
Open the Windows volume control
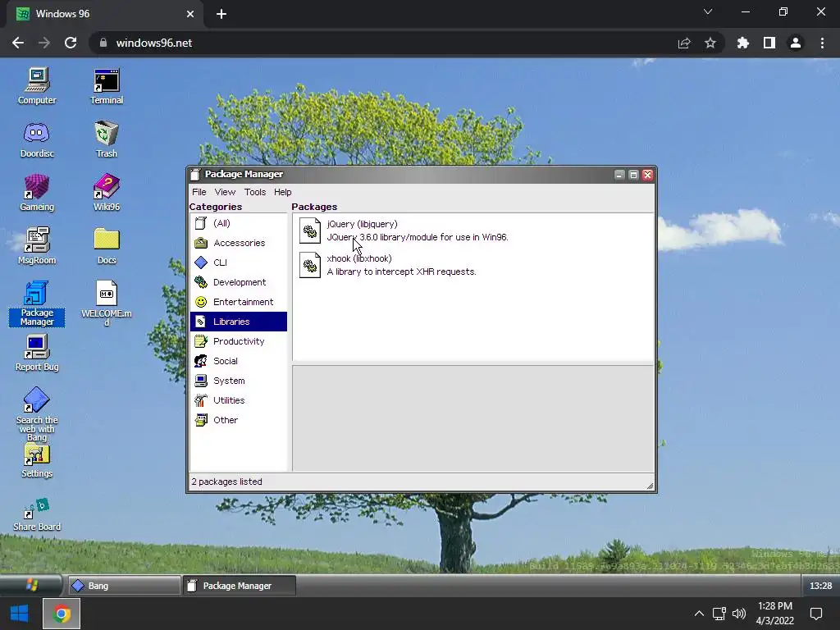[739, 614]
